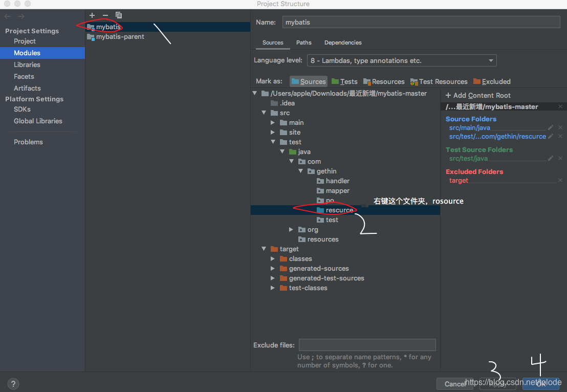Remove src/test/java test source folder
The width and height of the screenshot is (567, 392).
click(x=560, y=158)
